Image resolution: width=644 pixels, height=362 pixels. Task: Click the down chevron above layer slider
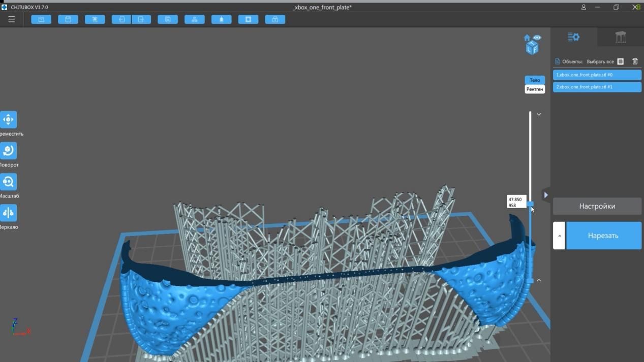pos(539,115)
